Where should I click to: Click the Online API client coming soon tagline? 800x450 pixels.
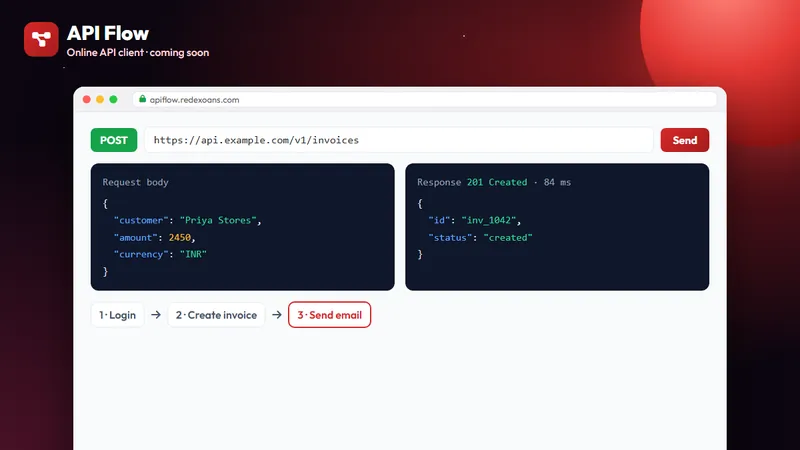pos(138,53)
